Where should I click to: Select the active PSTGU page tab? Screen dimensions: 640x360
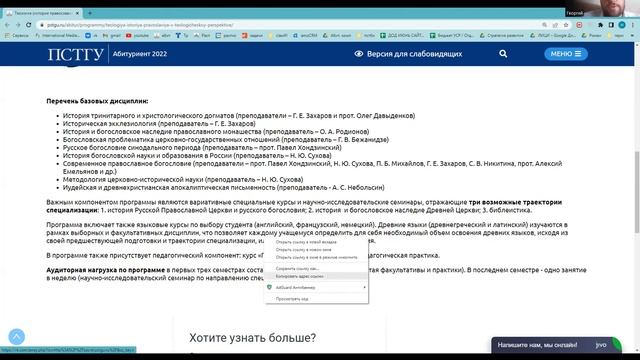(42, 13)
